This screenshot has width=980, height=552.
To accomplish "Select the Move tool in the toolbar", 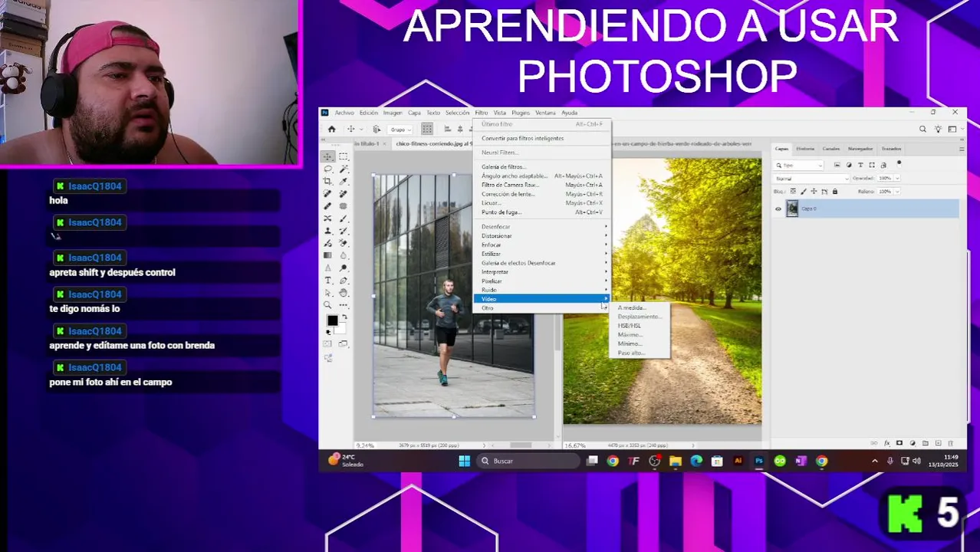I will (x=327, y=156).
